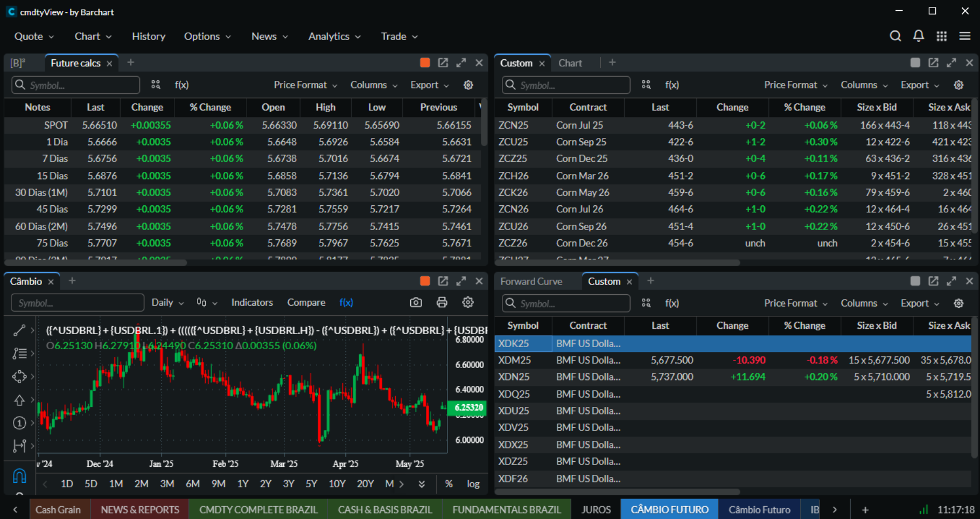
Task: Set chart range to 3M
Action: point(167,483)
